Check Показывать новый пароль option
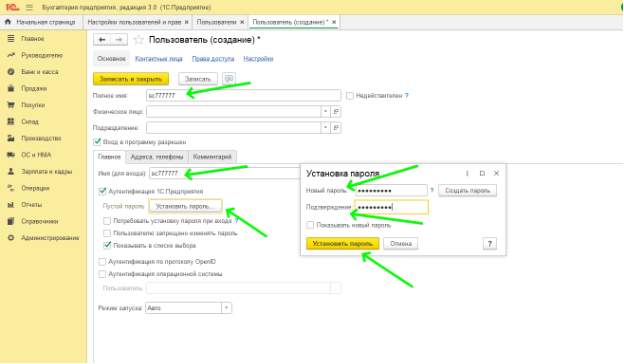Image resolution: width=624 pixels, height=364 pixels. coord(310,225)
